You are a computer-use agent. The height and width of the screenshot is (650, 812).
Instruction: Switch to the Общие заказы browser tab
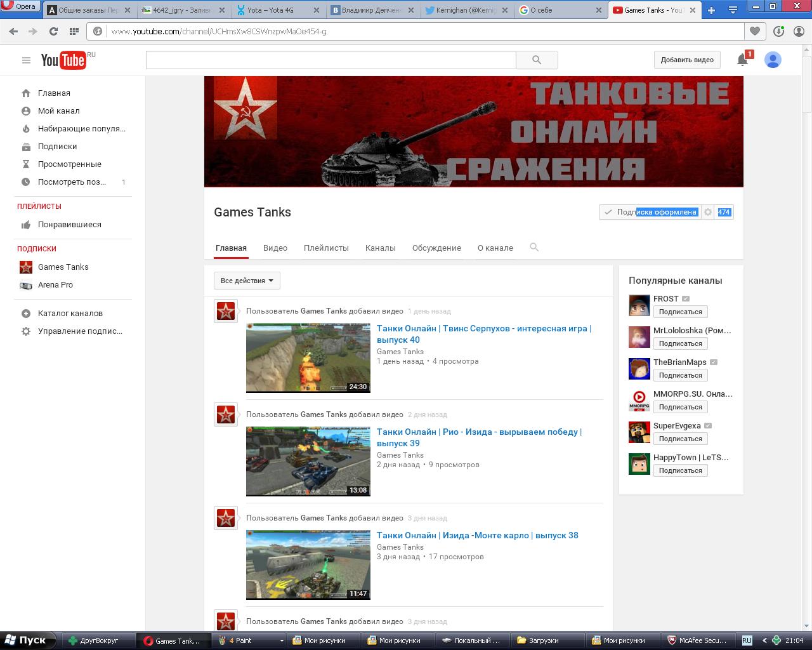click(x=89, y=10)
